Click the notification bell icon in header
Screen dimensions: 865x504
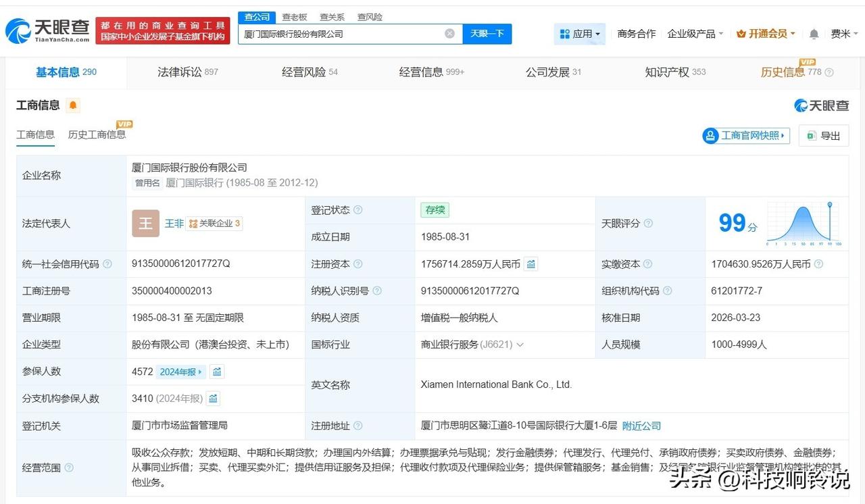tap(814, 34)
